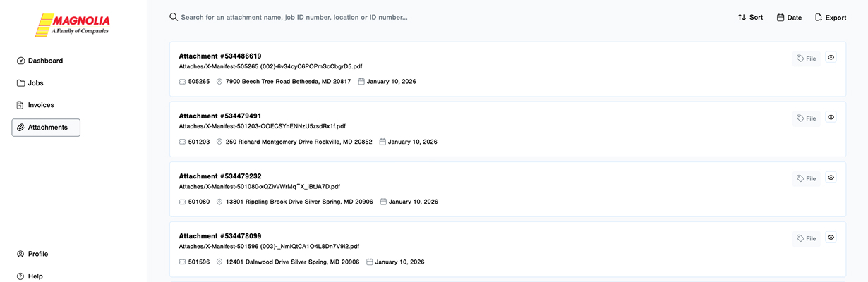Open the Profile page
This screenshot has height=282, width=868.
tap(38, 254)
